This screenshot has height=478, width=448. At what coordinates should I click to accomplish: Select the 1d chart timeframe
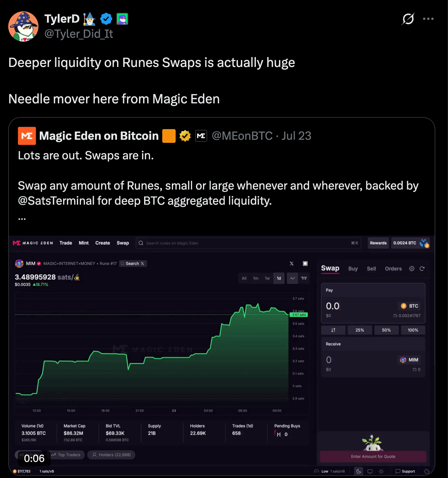click(x=279, y=278)
